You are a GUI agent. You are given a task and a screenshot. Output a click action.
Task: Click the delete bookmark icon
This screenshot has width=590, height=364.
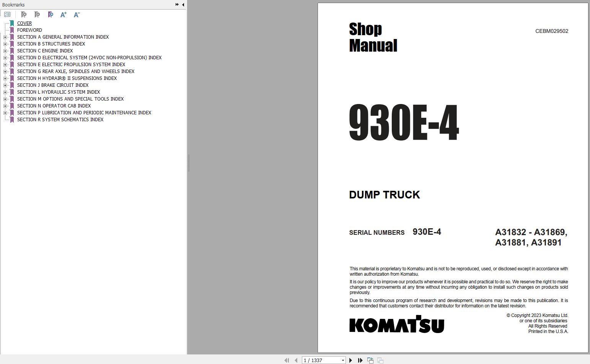click(x=24, y=15)
